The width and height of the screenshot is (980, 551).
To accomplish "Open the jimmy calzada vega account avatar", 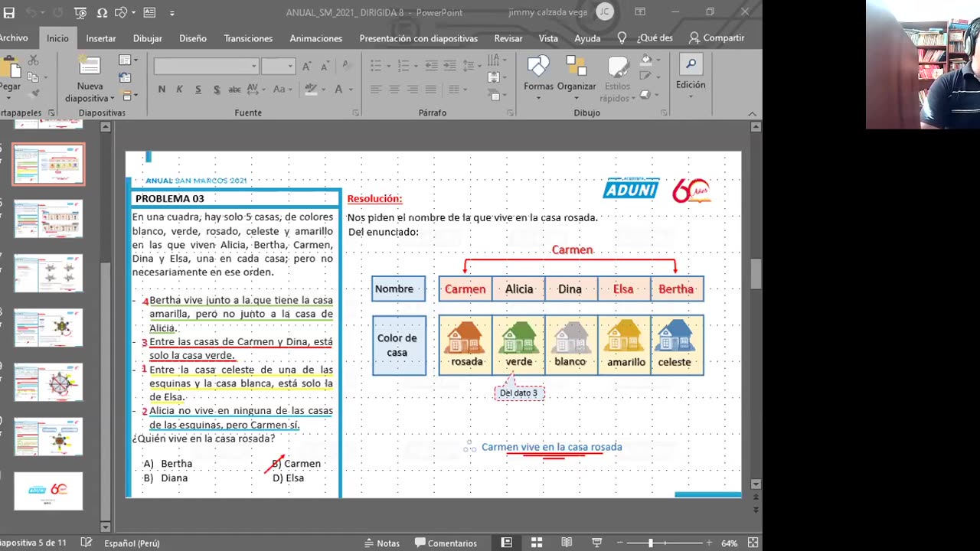I will coord(605,12).
